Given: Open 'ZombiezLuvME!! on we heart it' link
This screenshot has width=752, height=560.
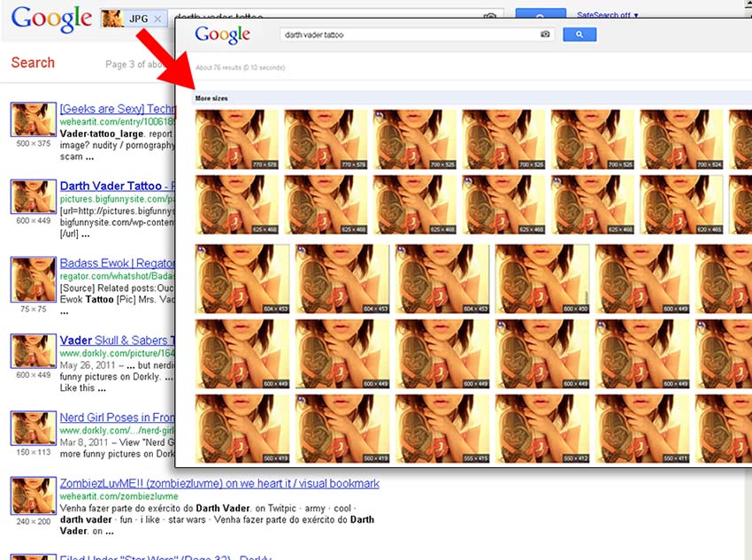Looking at the screenshot, I should (219, 484).
